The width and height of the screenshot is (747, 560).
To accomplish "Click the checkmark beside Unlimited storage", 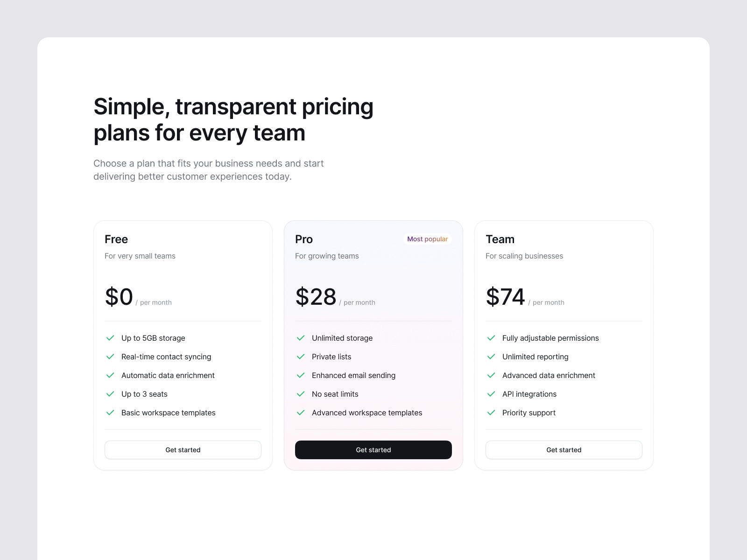I will click(301, 338).
